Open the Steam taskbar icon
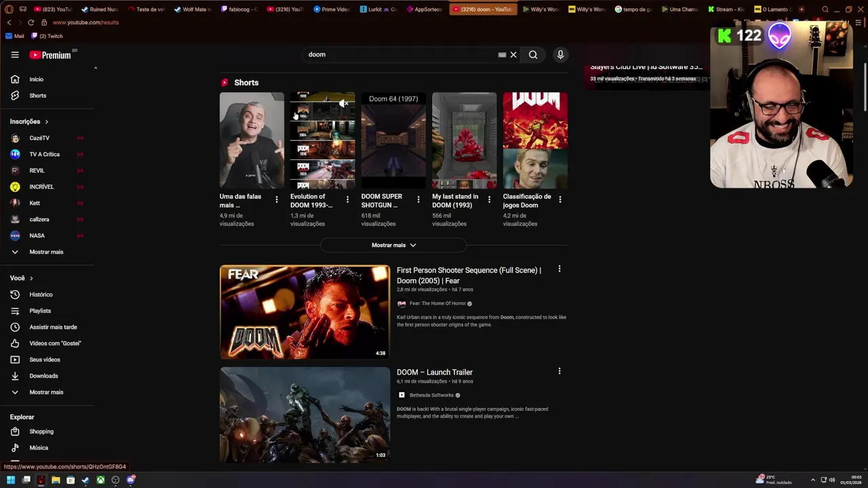This screenshot has width=868, height=488. click(x=85, y=480)
